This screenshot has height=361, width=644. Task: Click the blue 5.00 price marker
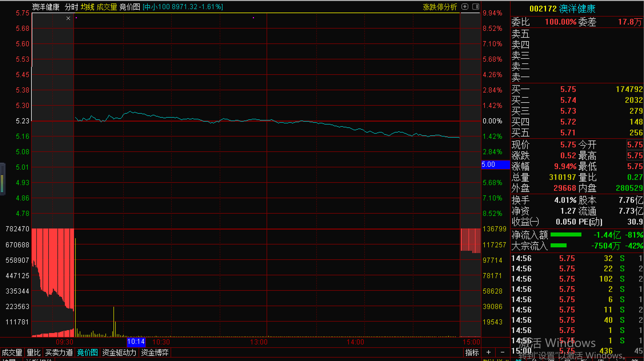pyautogui.click(x=495, y=165)
